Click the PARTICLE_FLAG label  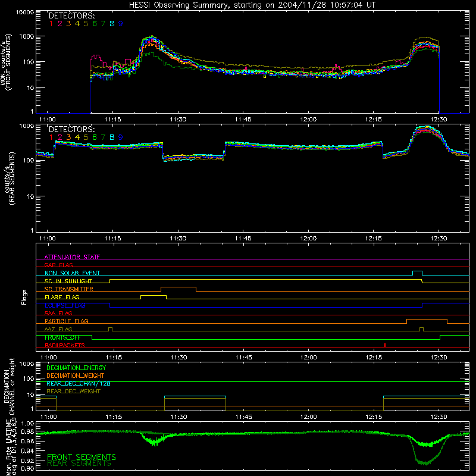pos(67,321)
